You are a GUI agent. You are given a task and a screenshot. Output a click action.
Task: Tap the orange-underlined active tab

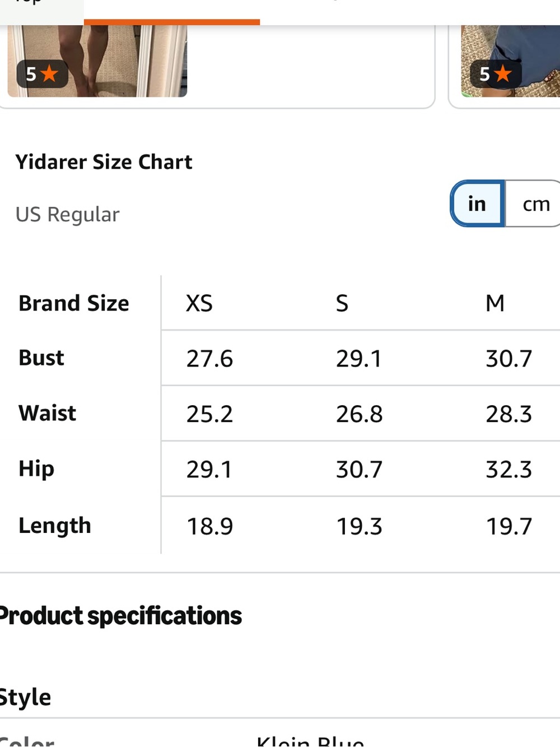click(x=172, y=12)
